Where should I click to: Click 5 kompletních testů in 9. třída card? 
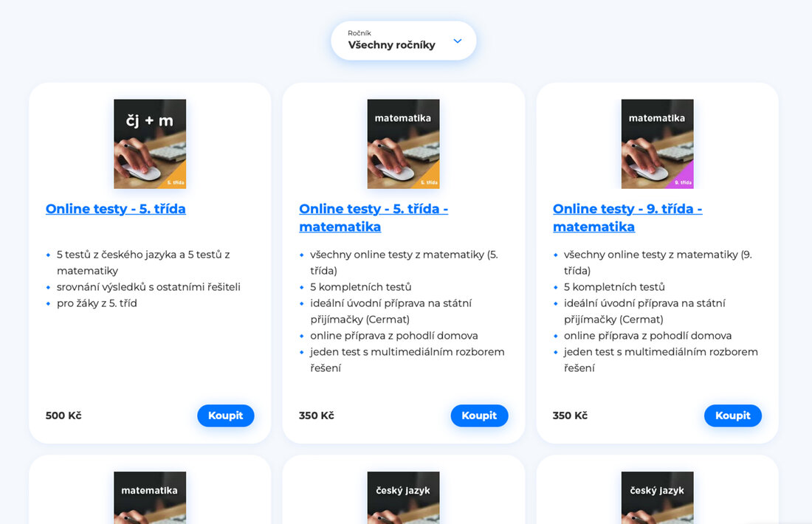click(614, 287)
